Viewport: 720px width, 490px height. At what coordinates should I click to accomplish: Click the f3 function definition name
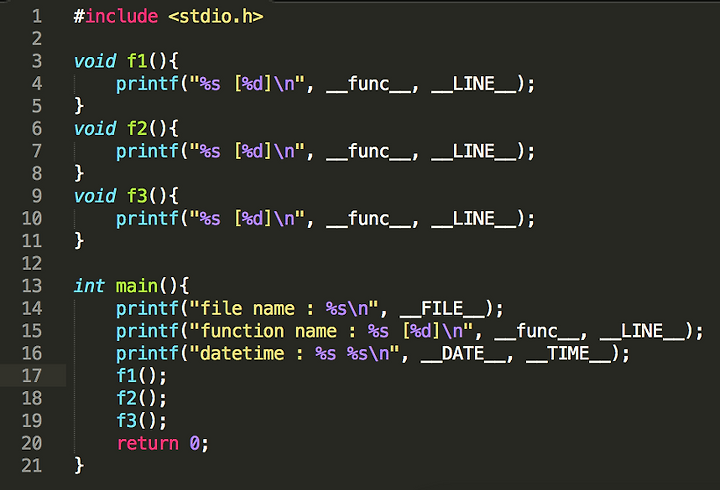coord(137,196)
